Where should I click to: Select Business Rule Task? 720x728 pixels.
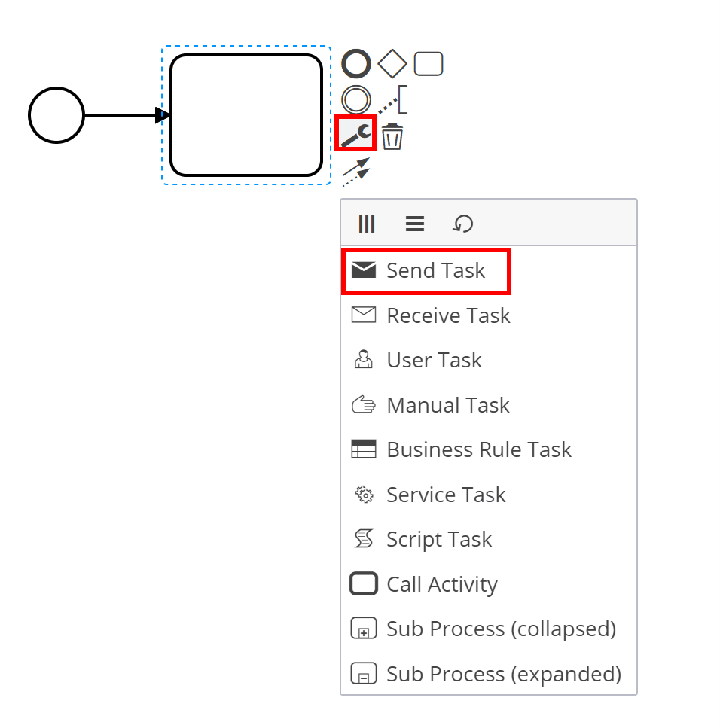(x=489, y=450)
